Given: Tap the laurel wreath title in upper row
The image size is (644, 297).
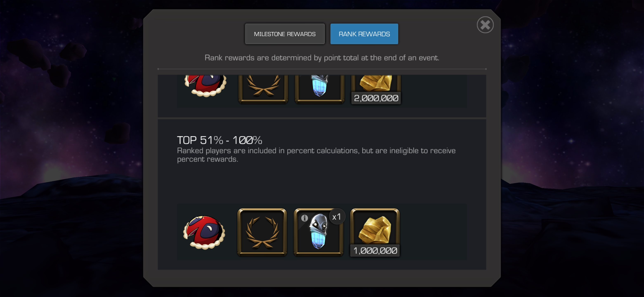Looking at the screenshot, I should [263, 89].
